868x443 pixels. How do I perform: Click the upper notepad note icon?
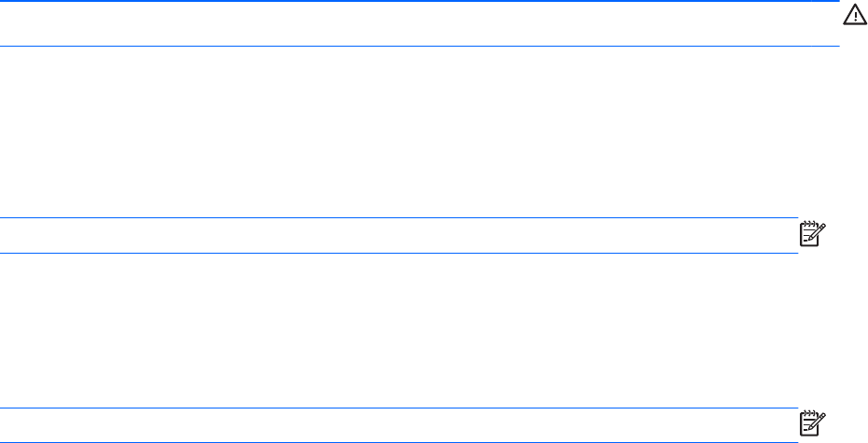(813, 235)
